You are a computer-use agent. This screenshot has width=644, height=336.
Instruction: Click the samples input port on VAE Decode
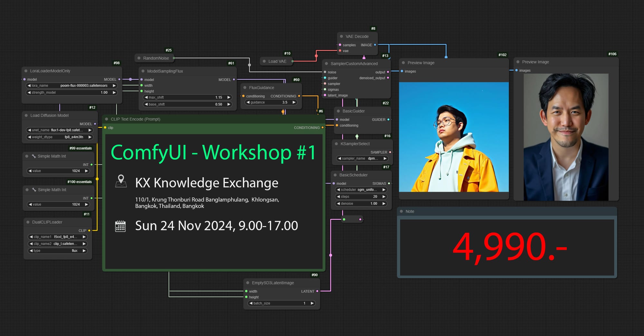point(340,45)
